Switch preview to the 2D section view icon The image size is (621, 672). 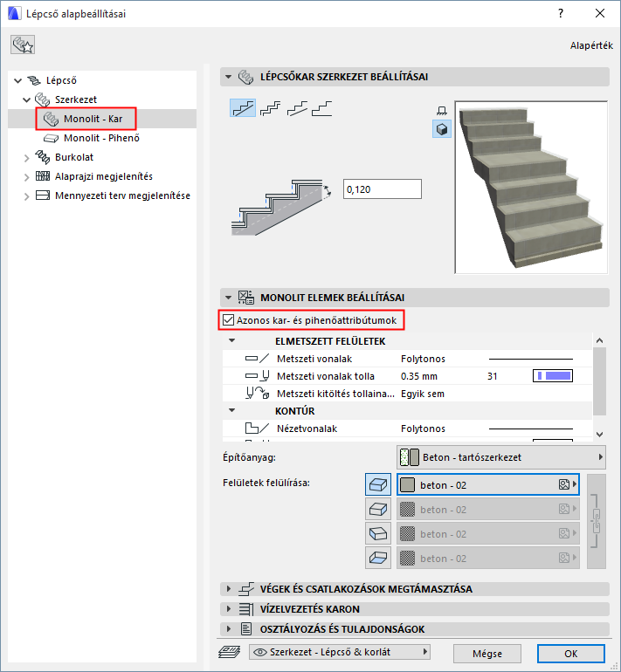pos(442,111)
